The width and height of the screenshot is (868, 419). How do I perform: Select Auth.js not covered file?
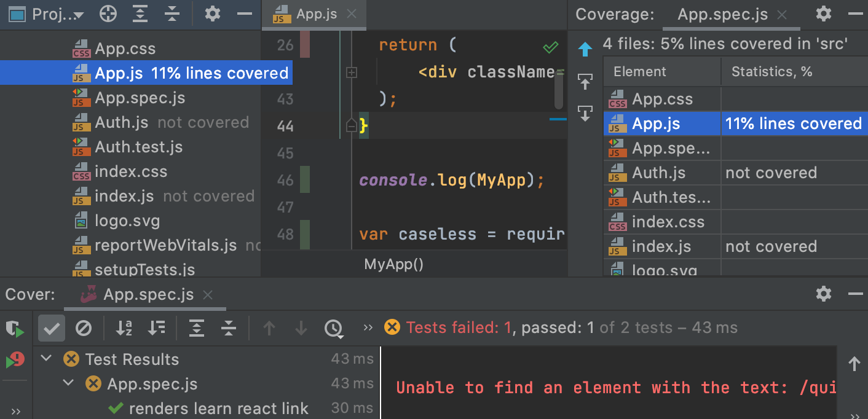(160, 122)
